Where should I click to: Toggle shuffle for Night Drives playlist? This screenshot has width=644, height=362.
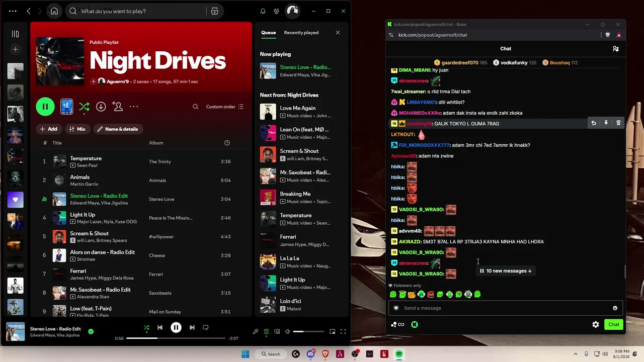tap(84, 107)
